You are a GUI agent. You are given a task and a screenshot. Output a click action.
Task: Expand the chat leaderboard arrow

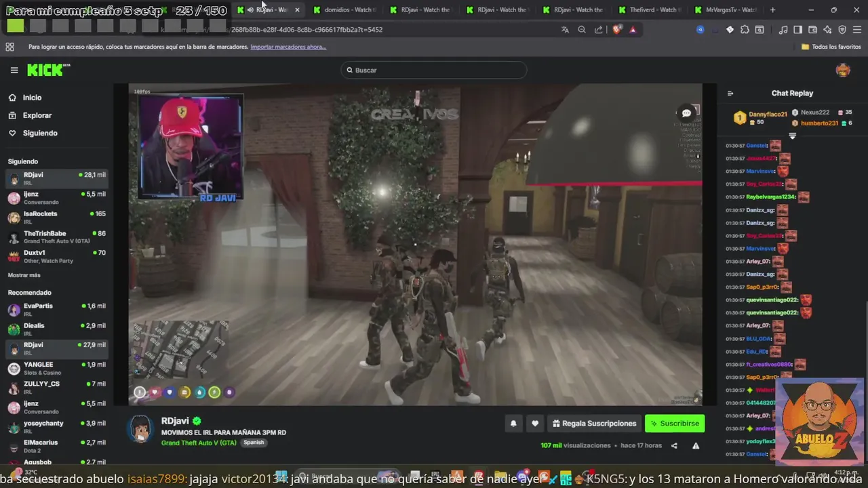click(x=792, y=136)
